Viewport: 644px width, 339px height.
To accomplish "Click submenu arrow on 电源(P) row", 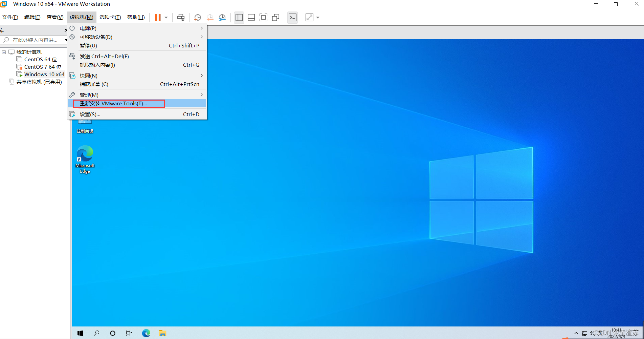I will tap(202, 28).
